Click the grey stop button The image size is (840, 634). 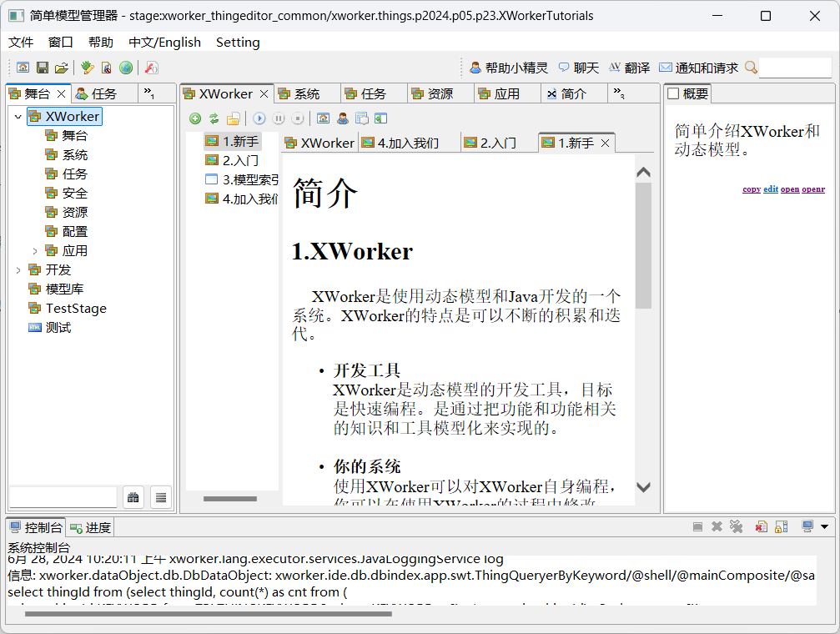tap(298, 118)
